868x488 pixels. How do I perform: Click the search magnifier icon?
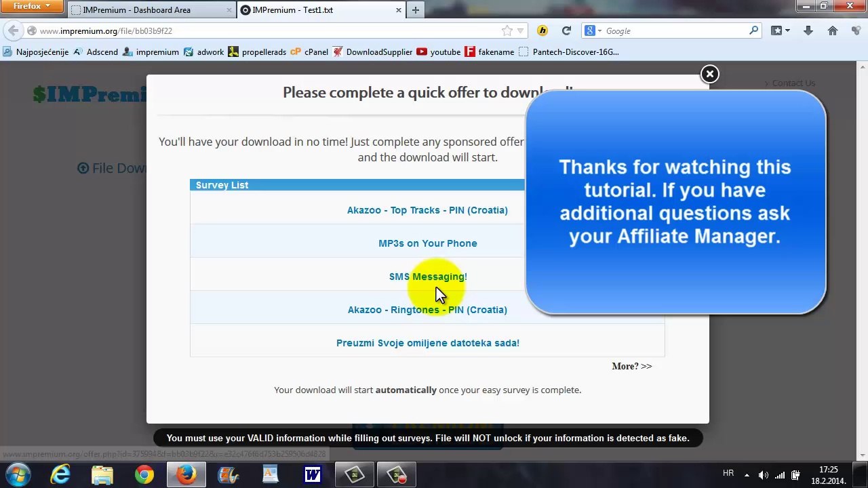pos(753,31)
